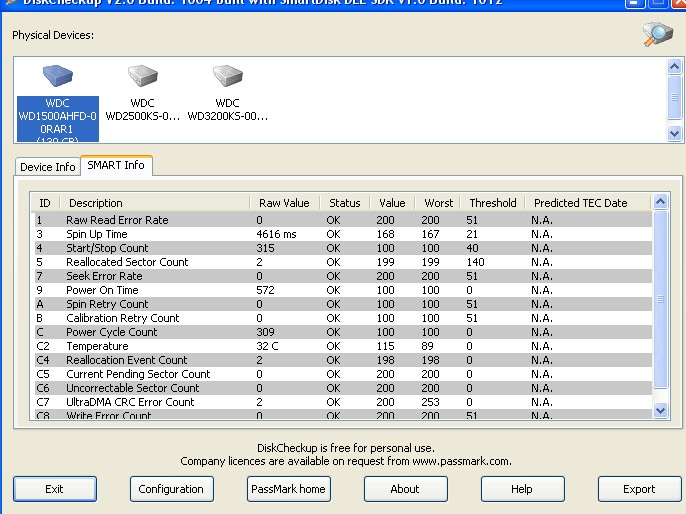This screenshot has height=514, width=686.
Task: Open the Help button
Action: pos(522,489)
